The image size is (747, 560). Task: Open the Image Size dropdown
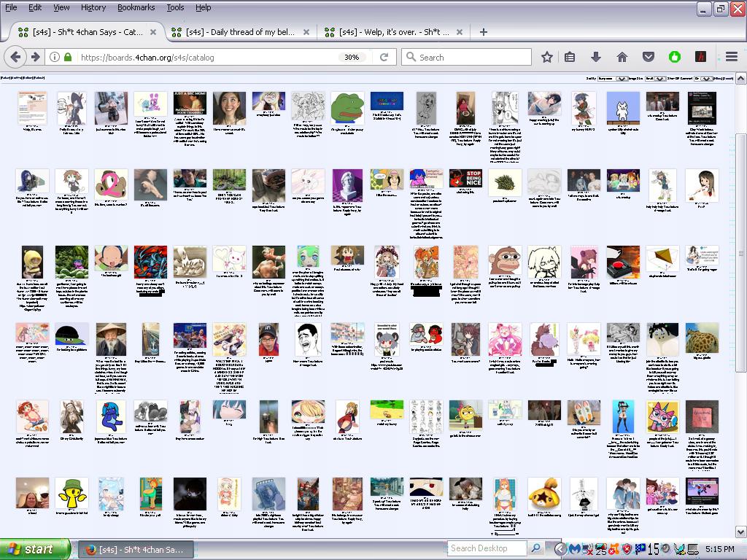tap(657, 78)
